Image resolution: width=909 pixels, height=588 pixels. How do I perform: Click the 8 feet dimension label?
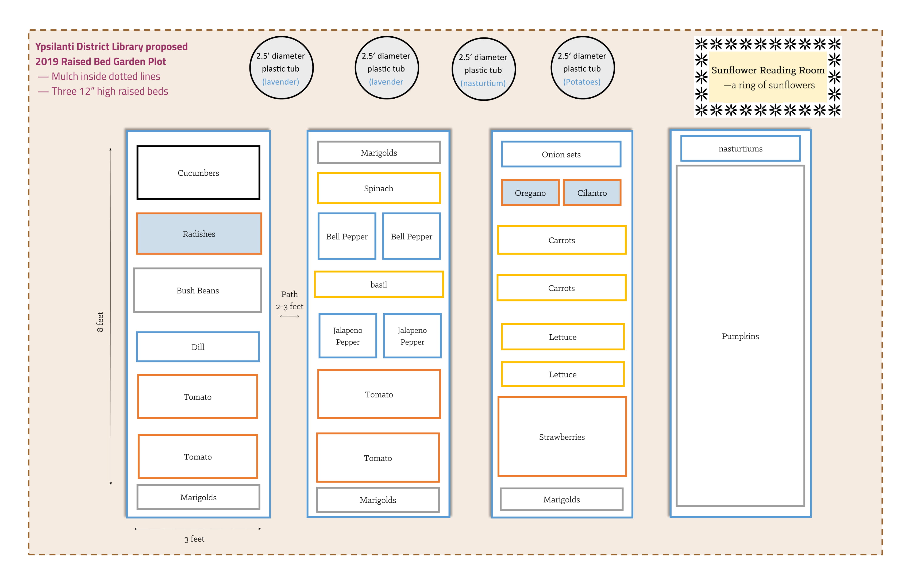tap(100, 322)
